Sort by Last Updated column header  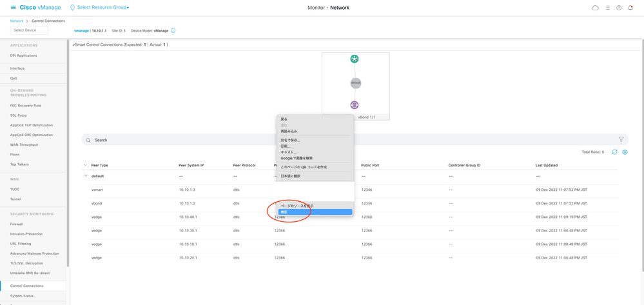pyautogui.click(x=546, y=165)
